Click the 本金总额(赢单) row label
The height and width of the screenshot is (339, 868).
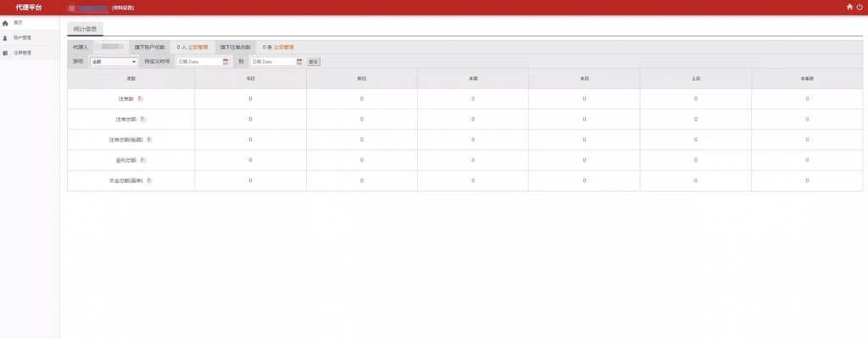(126, 181)
